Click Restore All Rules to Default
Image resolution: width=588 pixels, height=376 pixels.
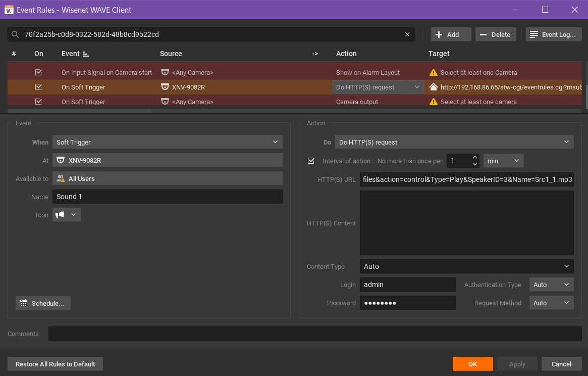pyautogui.click(x=55, y=364)
